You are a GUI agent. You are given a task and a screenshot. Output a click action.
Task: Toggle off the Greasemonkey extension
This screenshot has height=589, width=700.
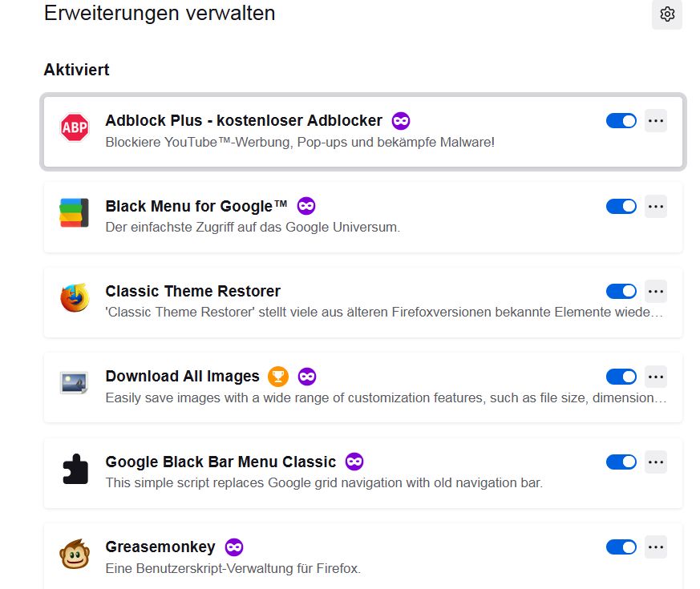coord(621,547)
